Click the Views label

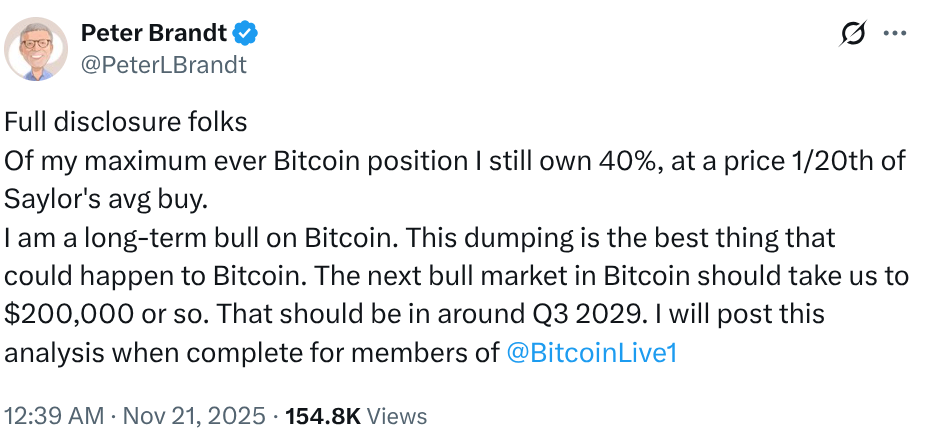pyautogui.click(x=397, y=416)
